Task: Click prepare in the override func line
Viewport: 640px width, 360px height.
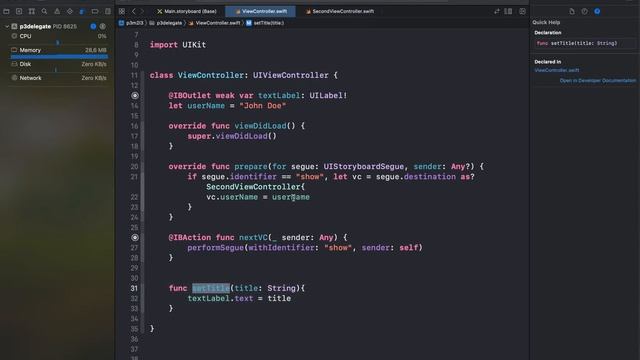Action: [251, 167]
